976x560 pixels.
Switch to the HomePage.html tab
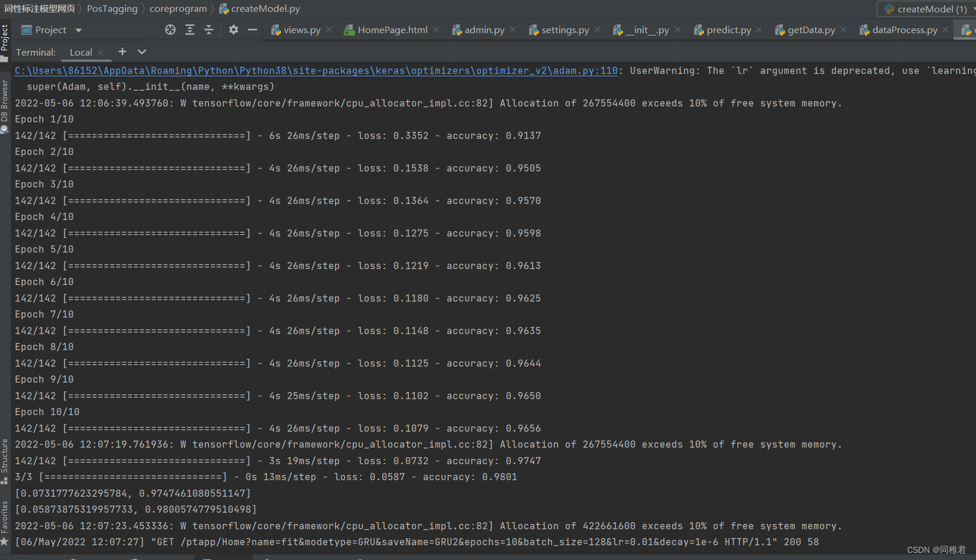coord(386,30)
